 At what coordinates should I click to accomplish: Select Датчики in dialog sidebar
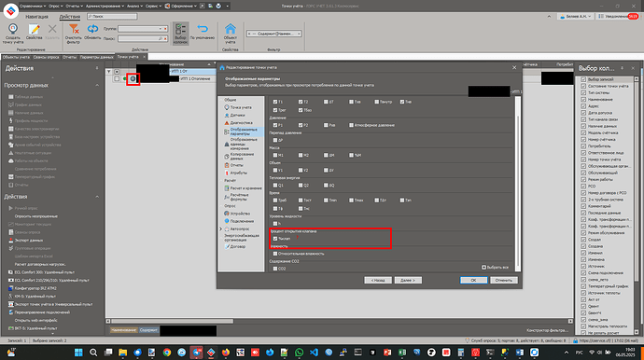click(237, 115)
